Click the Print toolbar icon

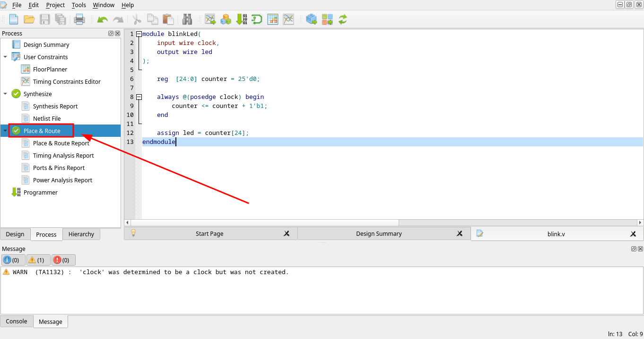[x=79, y=19]
